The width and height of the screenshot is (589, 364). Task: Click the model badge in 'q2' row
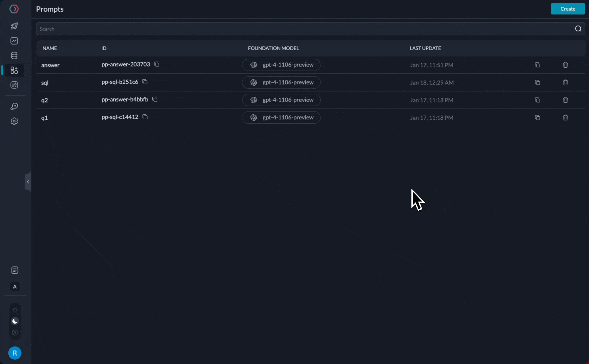pos(281,100)
